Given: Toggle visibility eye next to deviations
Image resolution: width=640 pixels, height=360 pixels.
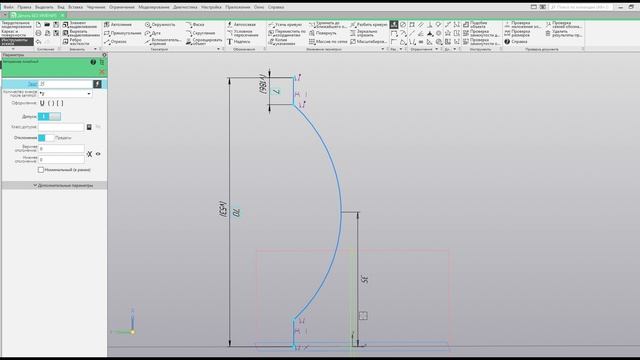Looking at the screenshot, I should click(x=98, y=154).
